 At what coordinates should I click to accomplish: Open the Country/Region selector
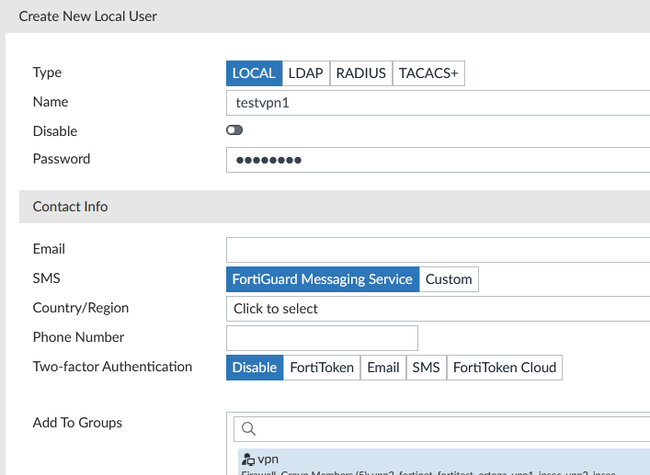(x=438, y=308)
